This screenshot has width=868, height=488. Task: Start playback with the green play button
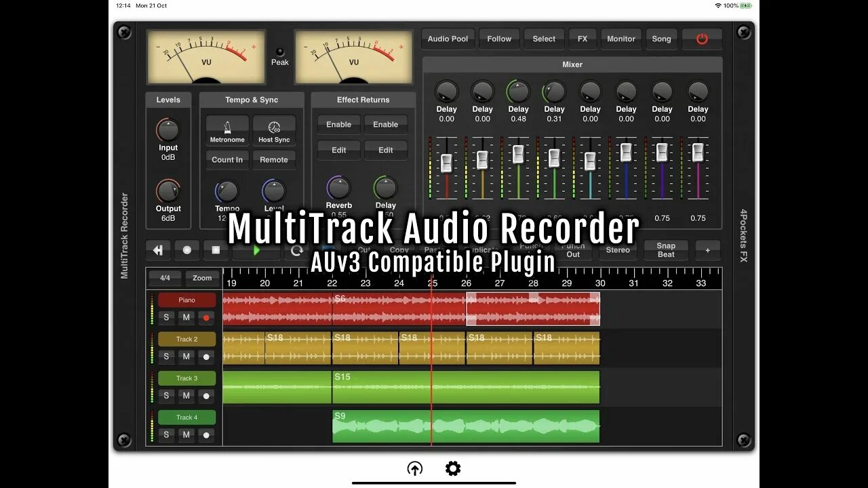pos(256,250)
